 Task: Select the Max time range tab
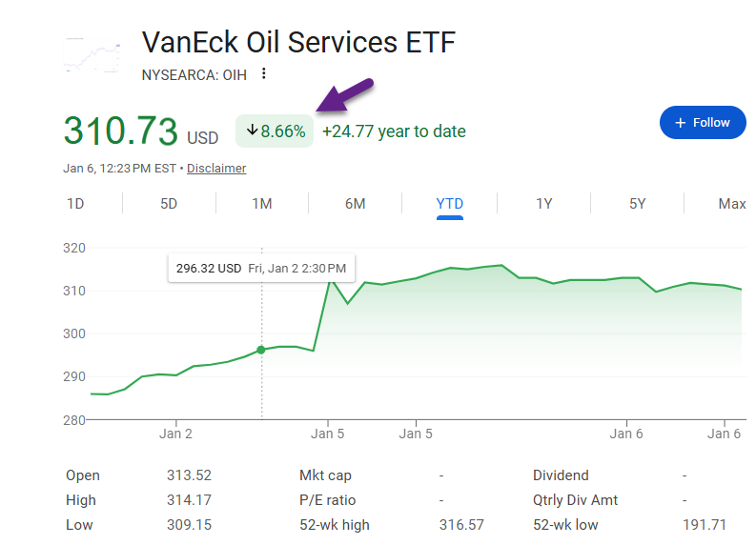pyautogui.click(x=731, y=204)
